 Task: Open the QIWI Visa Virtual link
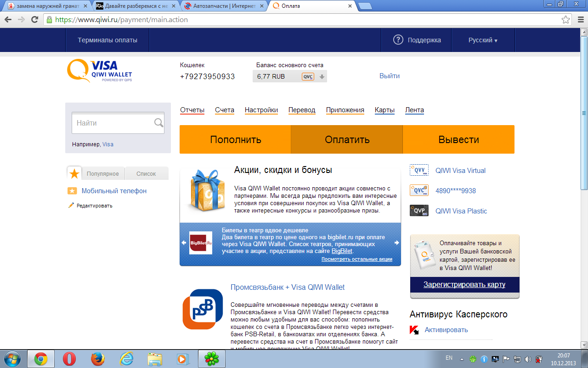pos(460,170)
